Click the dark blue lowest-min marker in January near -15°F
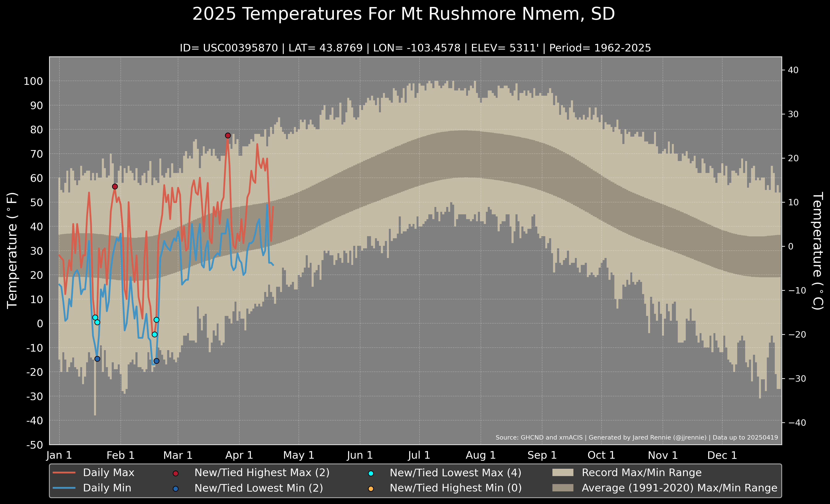830x504 pixels. pos(97,359)
